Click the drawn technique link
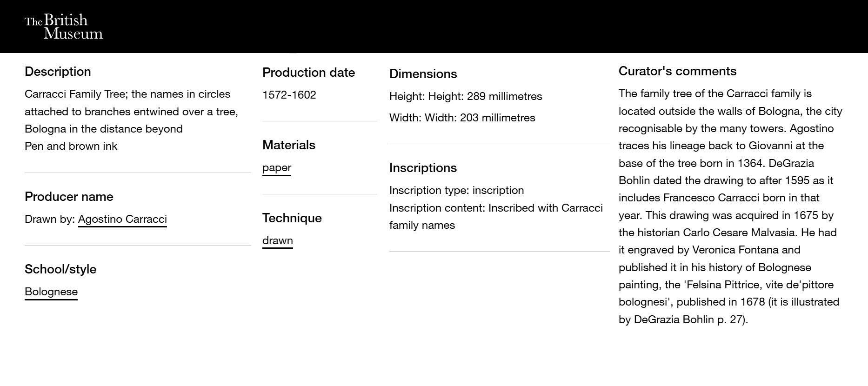This screenshot has height=386, width=868. tap(278, 240)
